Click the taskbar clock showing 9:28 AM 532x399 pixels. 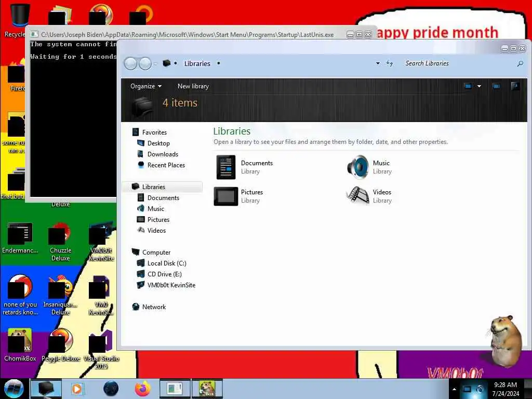tap(506, 389)
